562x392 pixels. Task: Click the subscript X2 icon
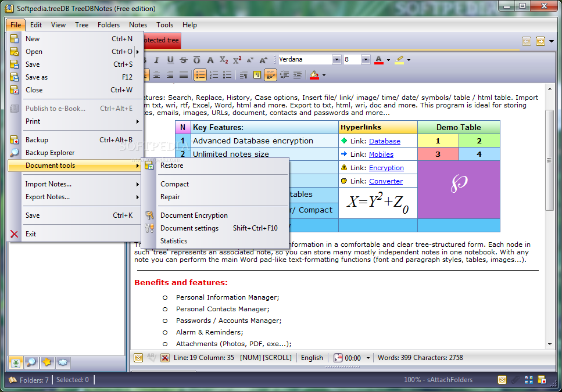click(x=224, y=60)
